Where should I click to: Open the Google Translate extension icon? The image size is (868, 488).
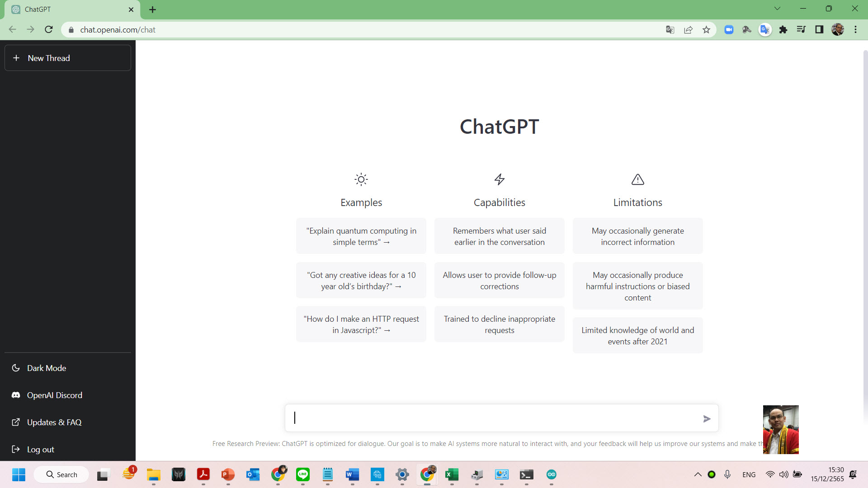point(765,30)
